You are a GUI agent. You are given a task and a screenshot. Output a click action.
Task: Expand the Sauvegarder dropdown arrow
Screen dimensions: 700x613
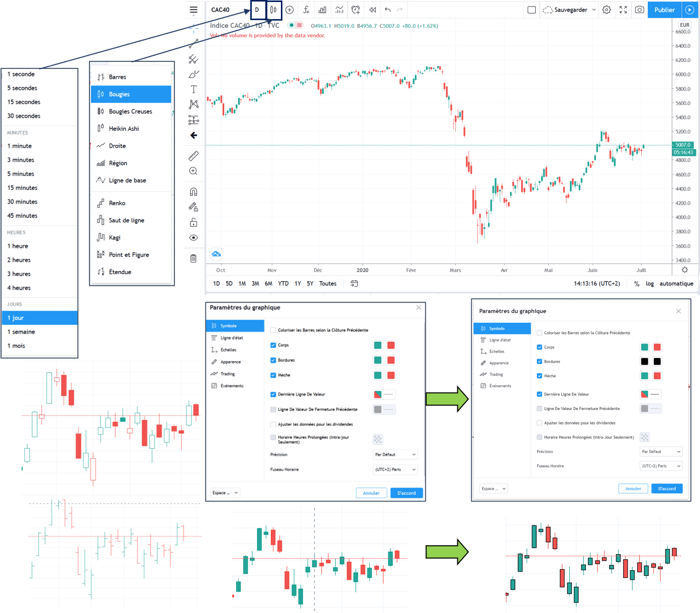594,10
